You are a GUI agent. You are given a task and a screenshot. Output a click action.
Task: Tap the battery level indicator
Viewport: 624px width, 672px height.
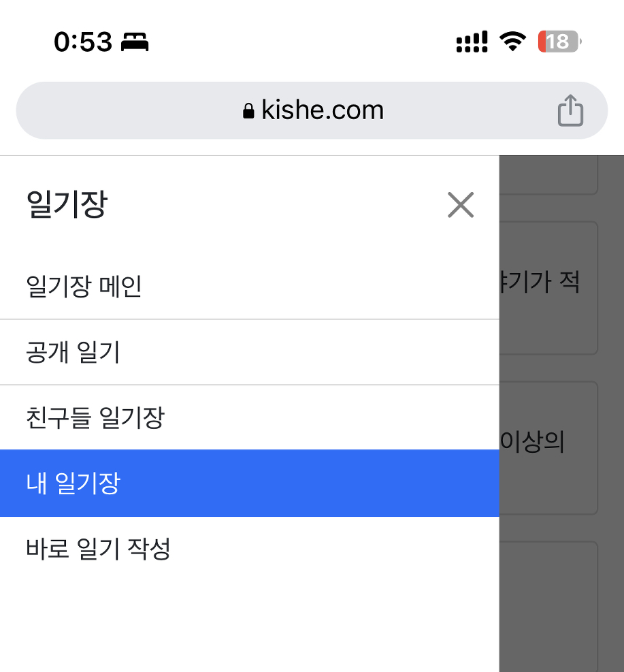(x=559, y=42)
